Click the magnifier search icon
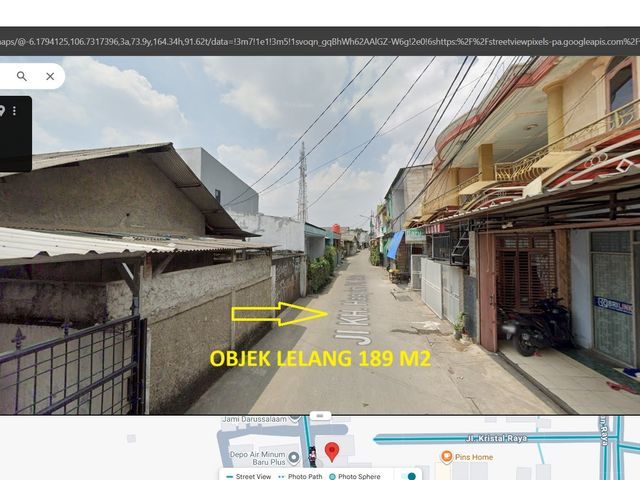Screen dimensions: 640x480 (22, 76)
